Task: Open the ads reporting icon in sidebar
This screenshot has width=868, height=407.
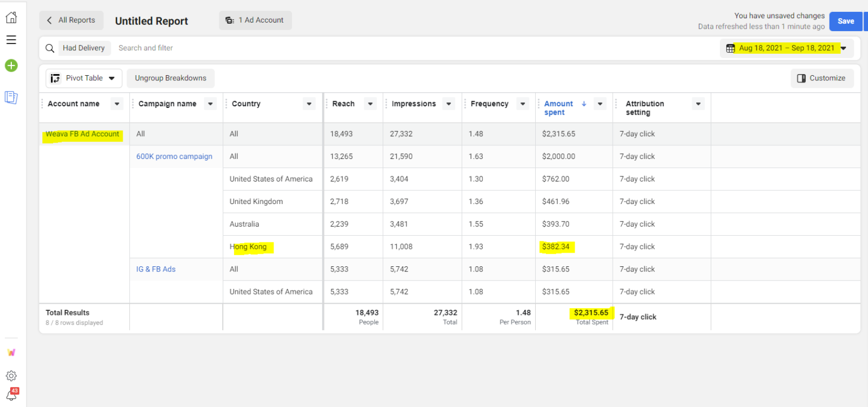Action: pos(11,97)
